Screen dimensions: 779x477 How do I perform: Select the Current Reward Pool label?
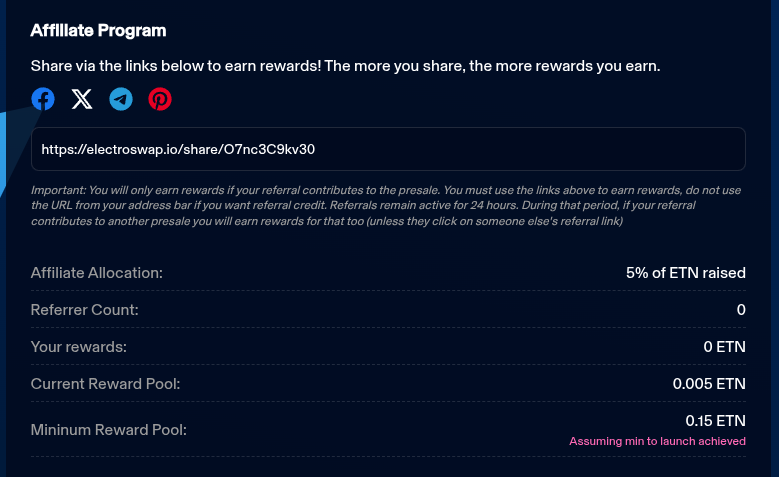106,384
